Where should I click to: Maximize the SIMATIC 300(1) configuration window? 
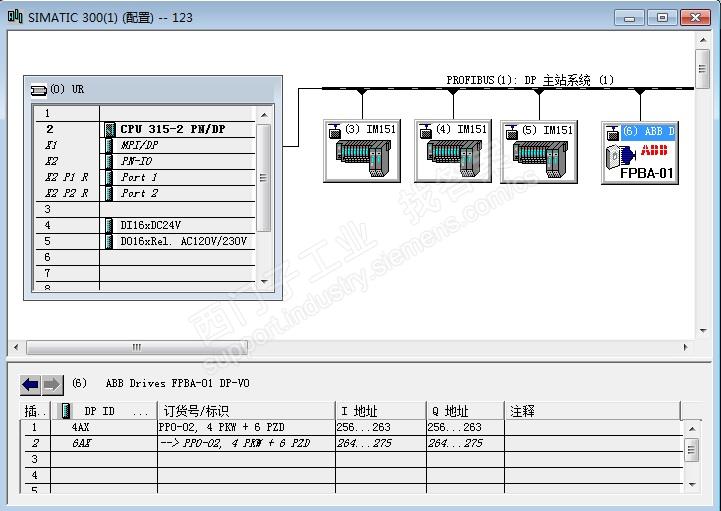(662, 18)
